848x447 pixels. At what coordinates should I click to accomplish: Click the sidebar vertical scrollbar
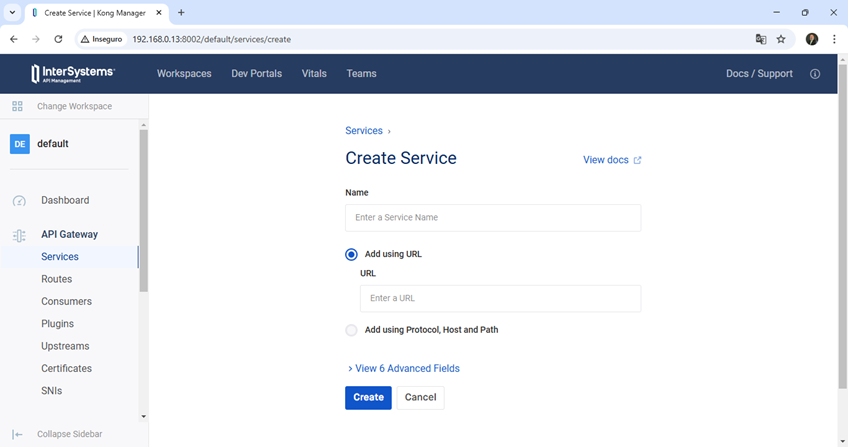tap(144, 210)
